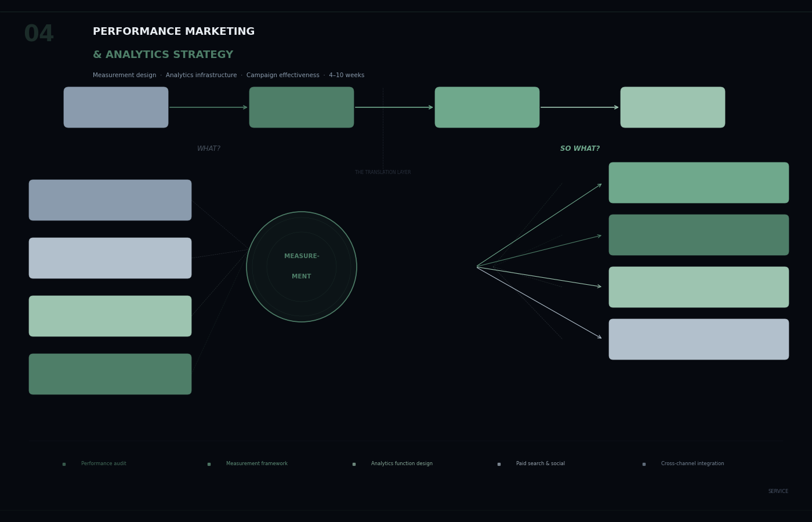The image size is (812, 522).
Task: Click the "04" section number
Action: [x=39, y=34]
